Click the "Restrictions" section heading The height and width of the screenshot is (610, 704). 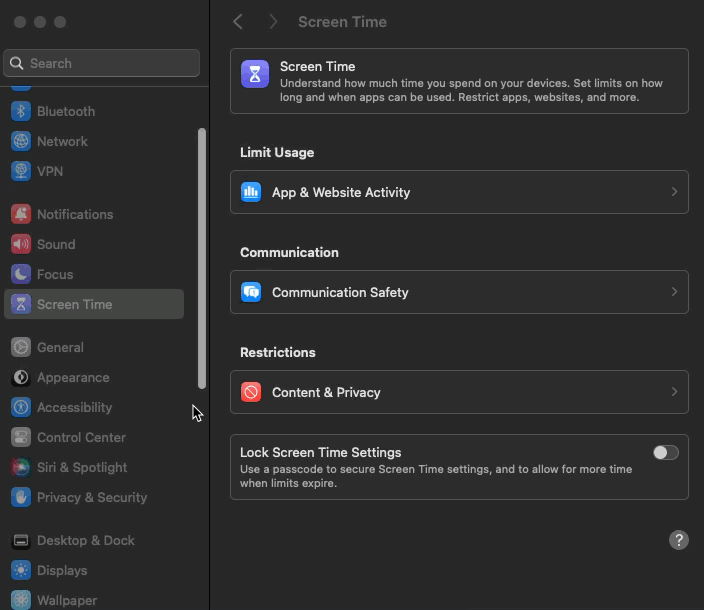tap(278, 352)
